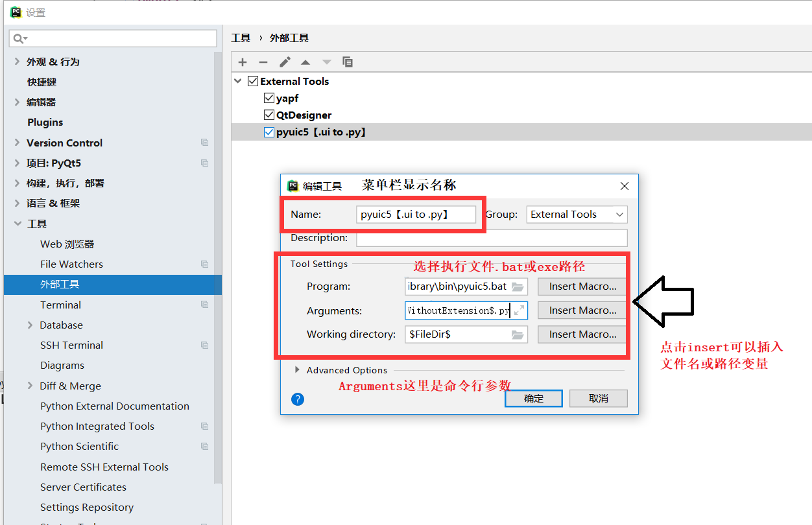Viewport: 812px width, 525px height.
Task: Move selected tool up with arrow icon
Action: [305, 62]
